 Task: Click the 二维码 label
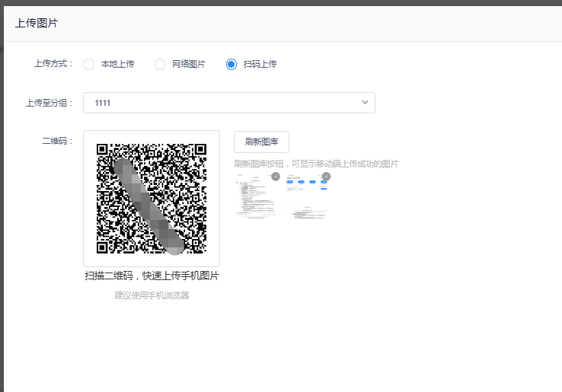(x=58, y=141)
